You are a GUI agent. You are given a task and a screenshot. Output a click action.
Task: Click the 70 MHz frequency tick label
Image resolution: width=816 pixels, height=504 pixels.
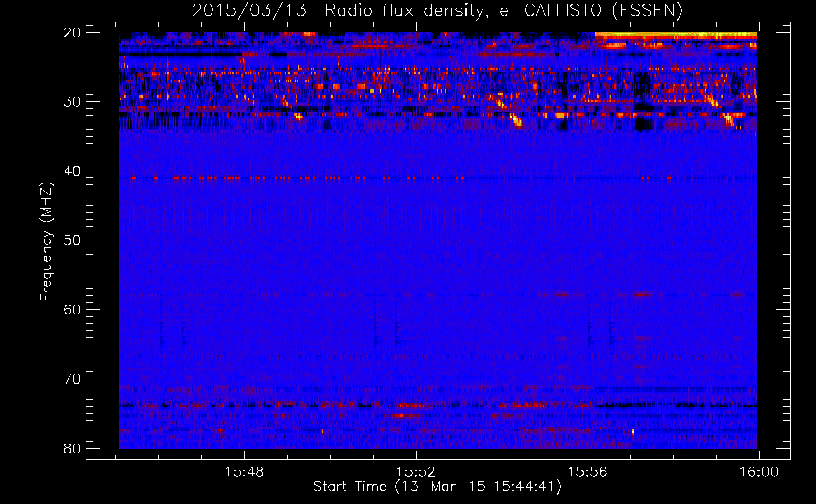pos(72,379)
